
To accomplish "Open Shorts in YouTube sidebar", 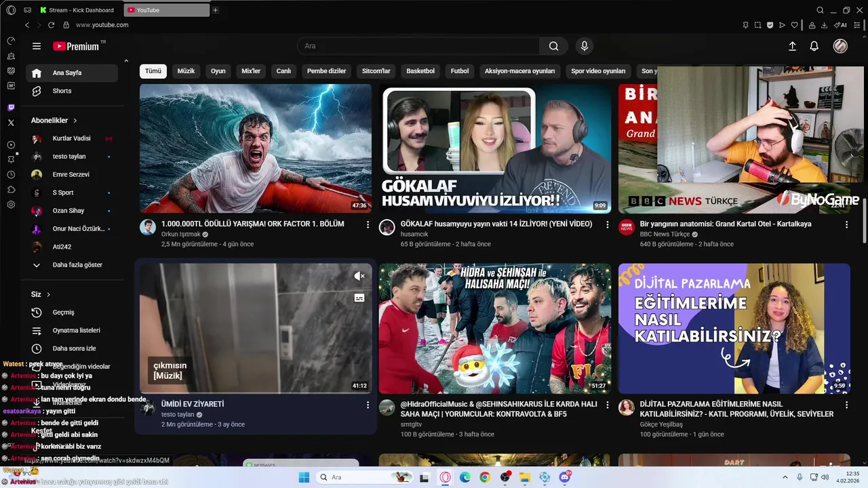I will 72,91.
